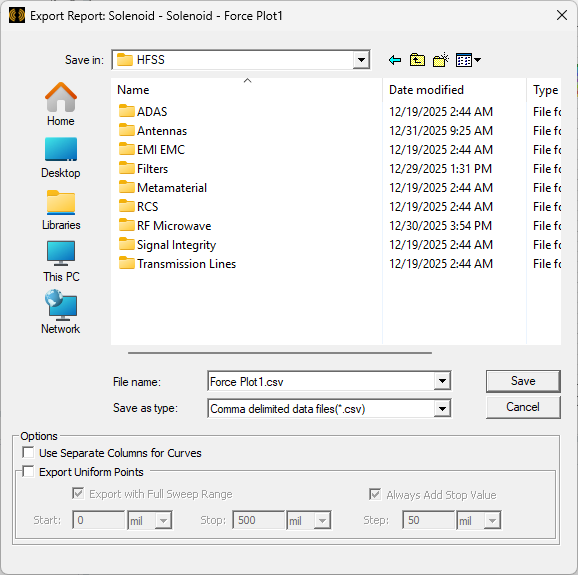
Task: Select the RF Microwave folder icon
Action: pyautogui.click(x=126, y=225)
